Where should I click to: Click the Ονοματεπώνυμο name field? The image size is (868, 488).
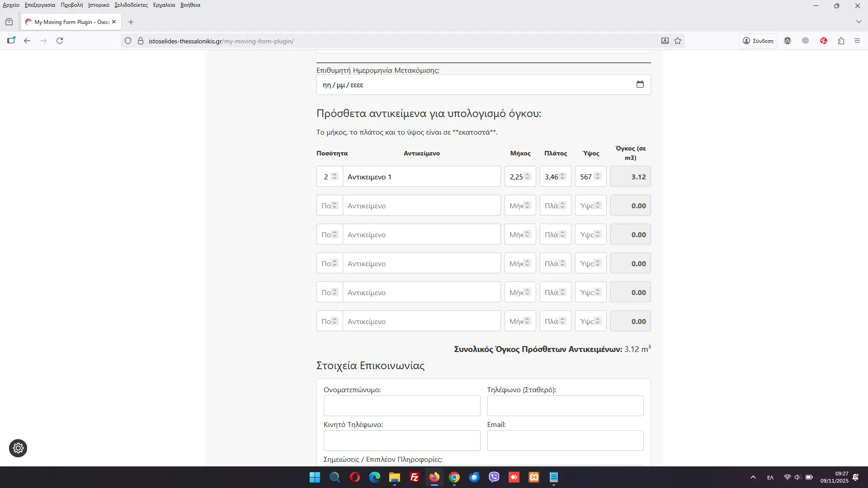tap(402, 406)
